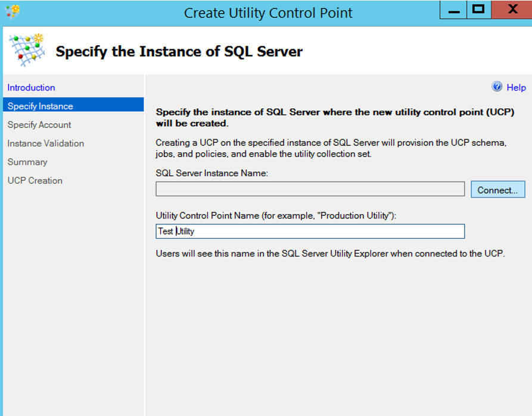This screenshot has width=532, height=416.
Task: Select the Specify Account step
Action: click(39, 125)
